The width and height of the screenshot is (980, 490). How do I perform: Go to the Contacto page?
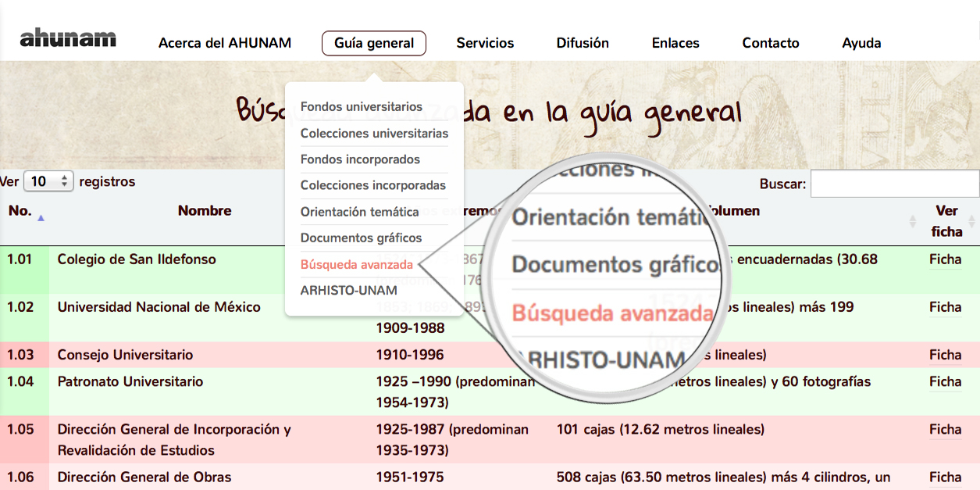771,43
